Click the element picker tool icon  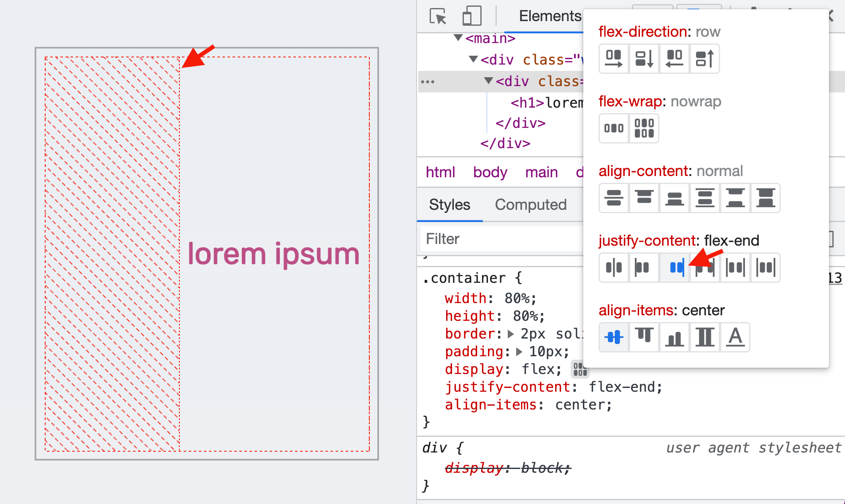click(436, 16)
